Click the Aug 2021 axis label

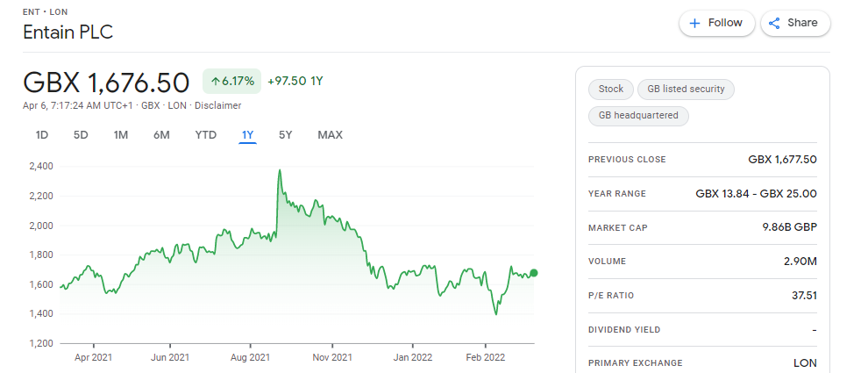pos(250,357)
